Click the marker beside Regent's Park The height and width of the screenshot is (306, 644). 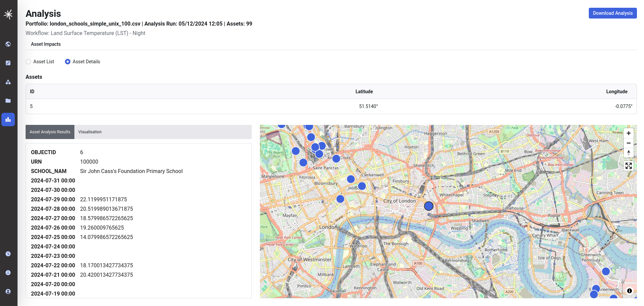(296, 151)
